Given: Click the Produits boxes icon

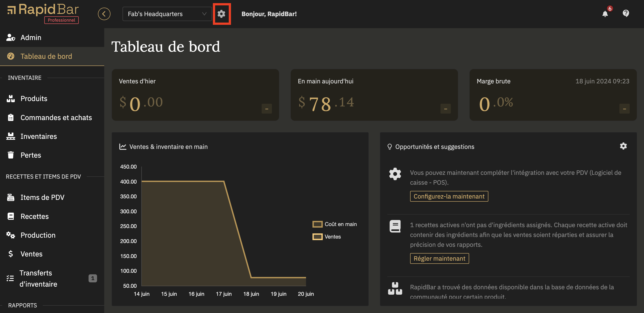Looking at the screenshot, I should pyautogui.click(x=11, y=99).
